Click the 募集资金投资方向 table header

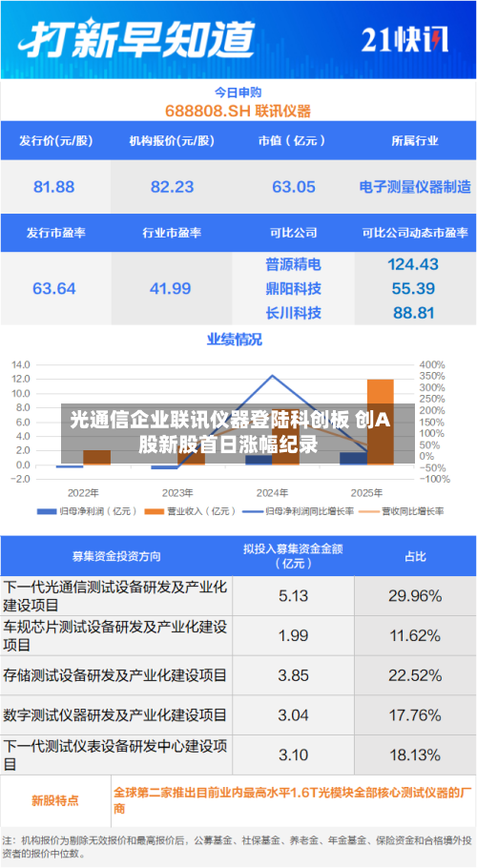(116, 556)
